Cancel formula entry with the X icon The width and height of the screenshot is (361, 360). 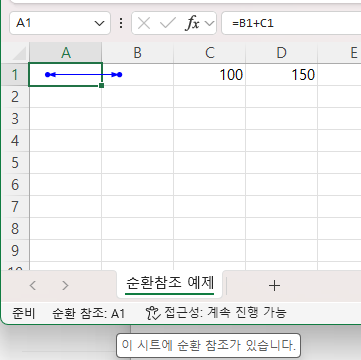(x=144, y=23)
